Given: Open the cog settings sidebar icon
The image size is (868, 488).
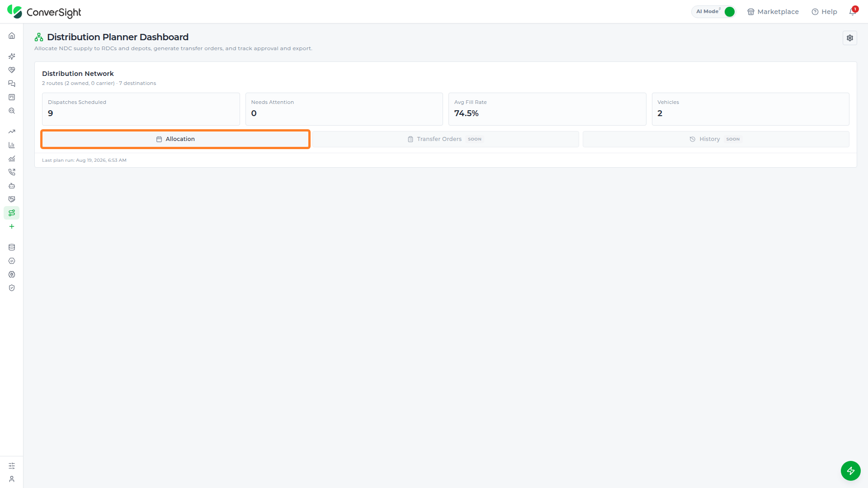Looking at the screenshot, I should point(12,274).
